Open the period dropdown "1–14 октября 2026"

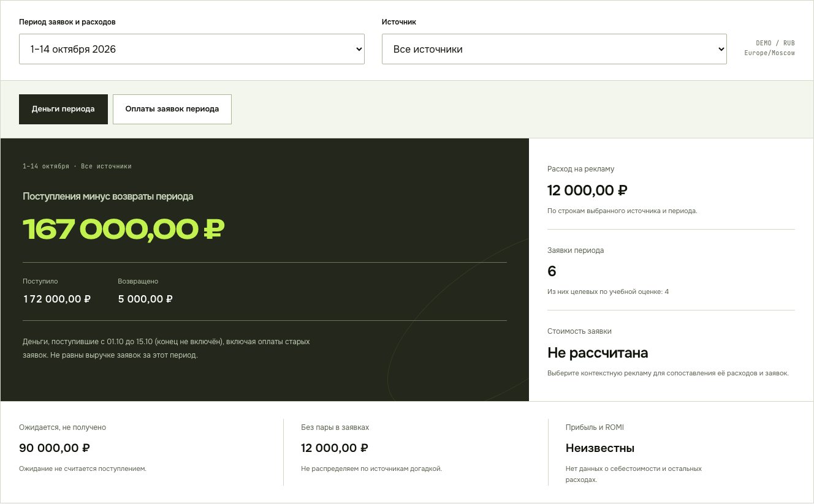point(192,49)
